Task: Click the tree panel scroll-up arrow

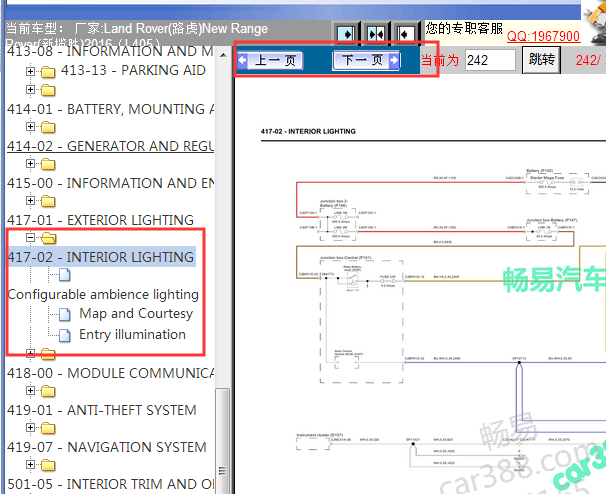Action: [x=223, y=55]
